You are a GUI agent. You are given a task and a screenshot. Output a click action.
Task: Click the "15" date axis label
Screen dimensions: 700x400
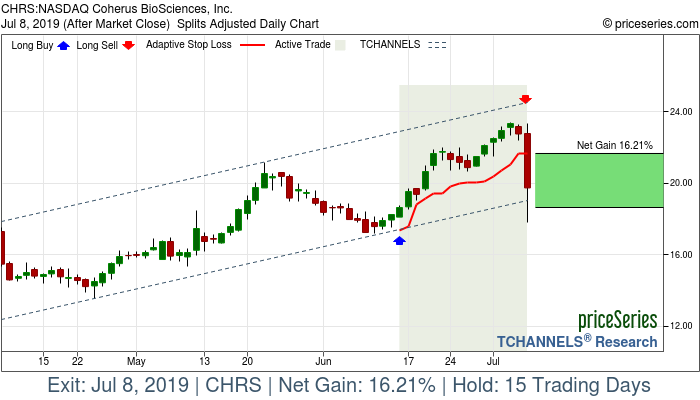[x=43, y=361]
